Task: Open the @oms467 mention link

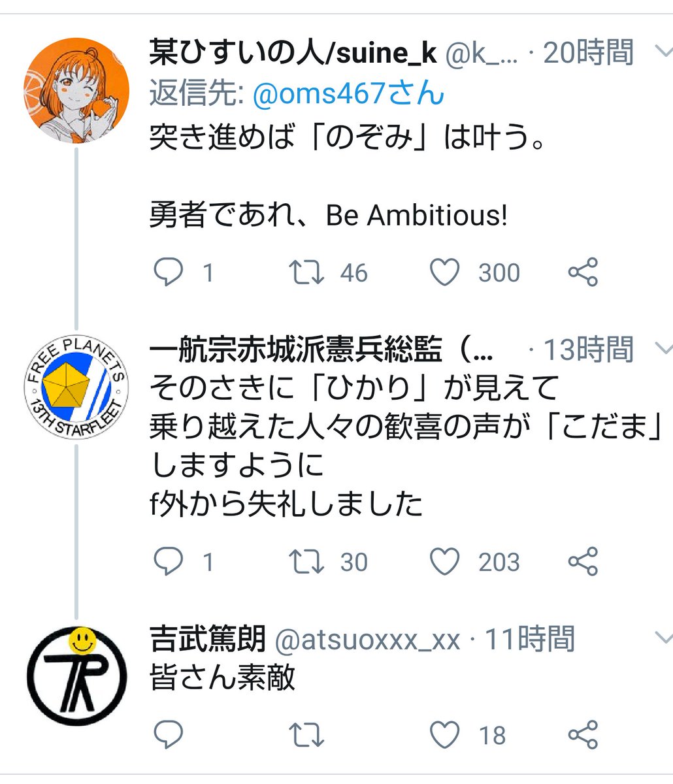Action: tap(347, 95)
